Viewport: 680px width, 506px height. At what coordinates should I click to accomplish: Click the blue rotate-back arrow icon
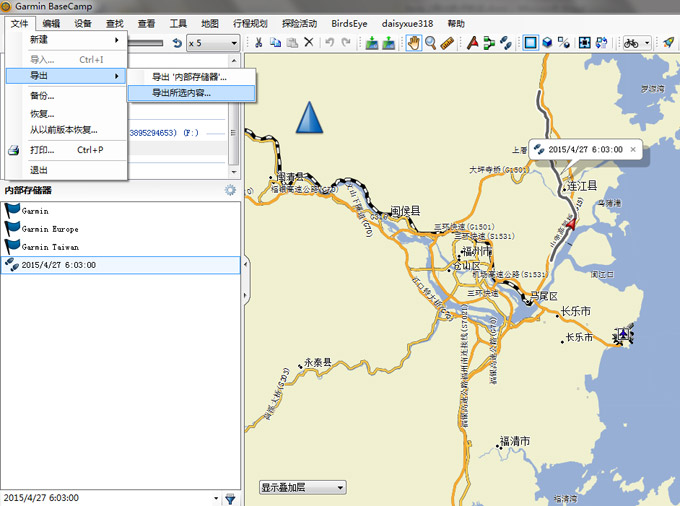(177, 43)
